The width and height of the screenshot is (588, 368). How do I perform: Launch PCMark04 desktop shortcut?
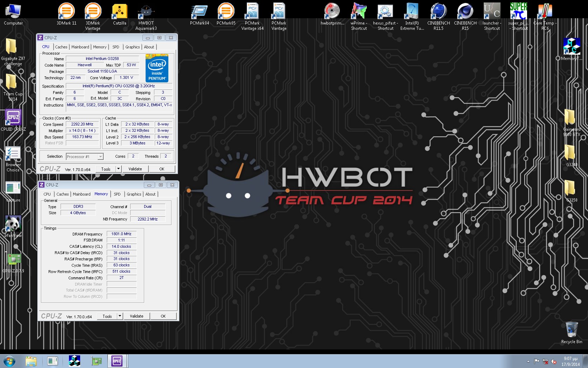199,14
